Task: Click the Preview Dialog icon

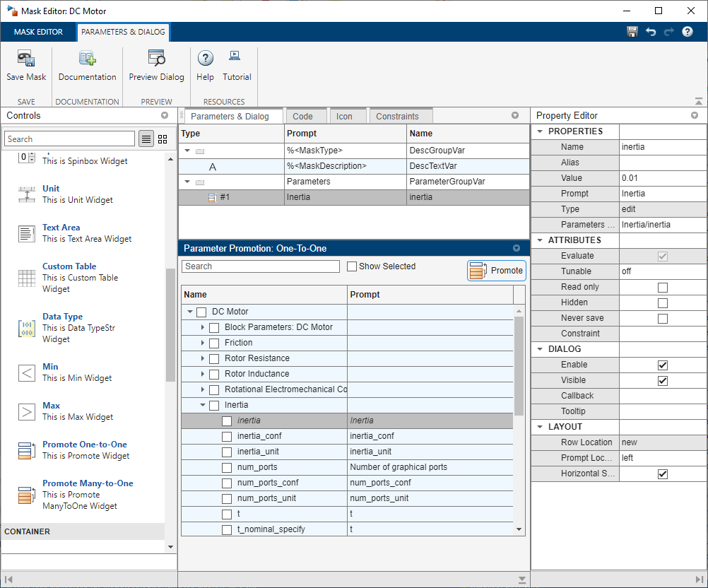Action: (156, 59)
